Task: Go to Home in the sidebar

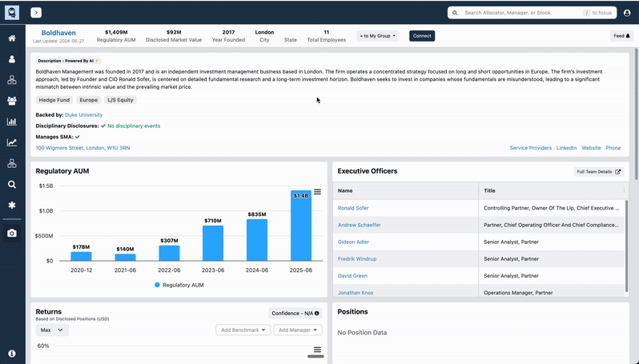Action: point(12,38)
